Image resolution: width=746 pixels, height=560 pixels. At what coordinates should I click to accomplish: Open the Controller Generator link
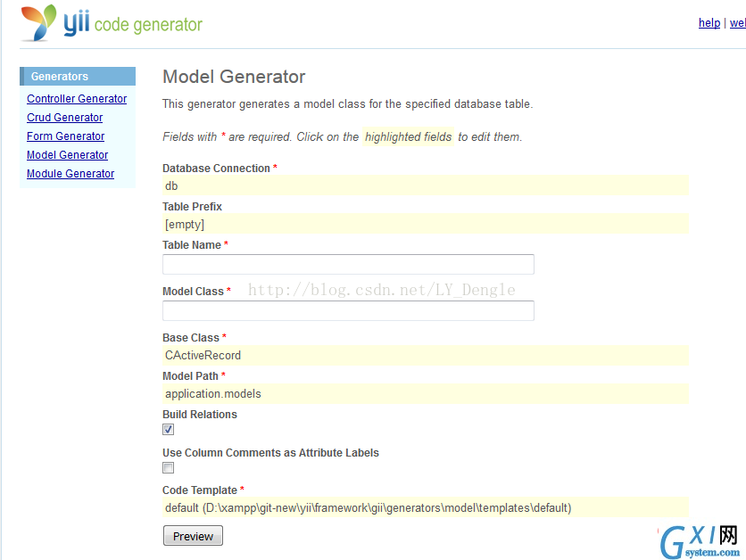pos(77,99)
